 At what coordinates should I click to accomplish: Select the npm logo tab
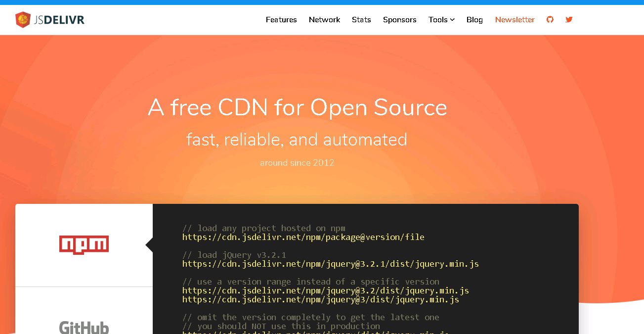point(84,245)
